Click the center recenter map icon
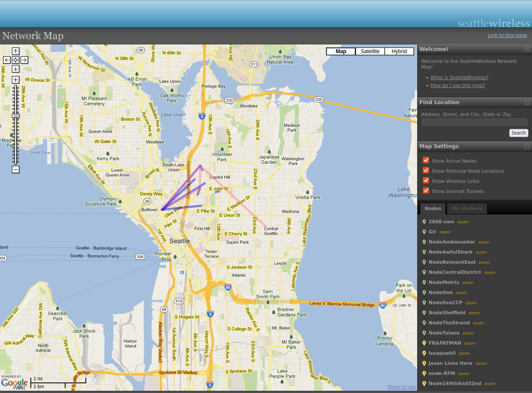The image size is (532, 393). (x=15, y=60)
